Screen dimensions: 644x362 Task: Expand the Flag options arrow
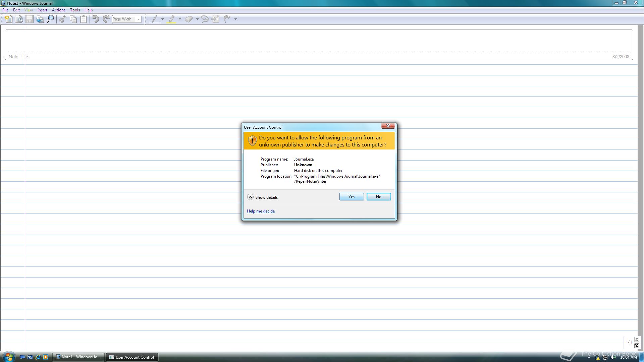tap(235, 19)
